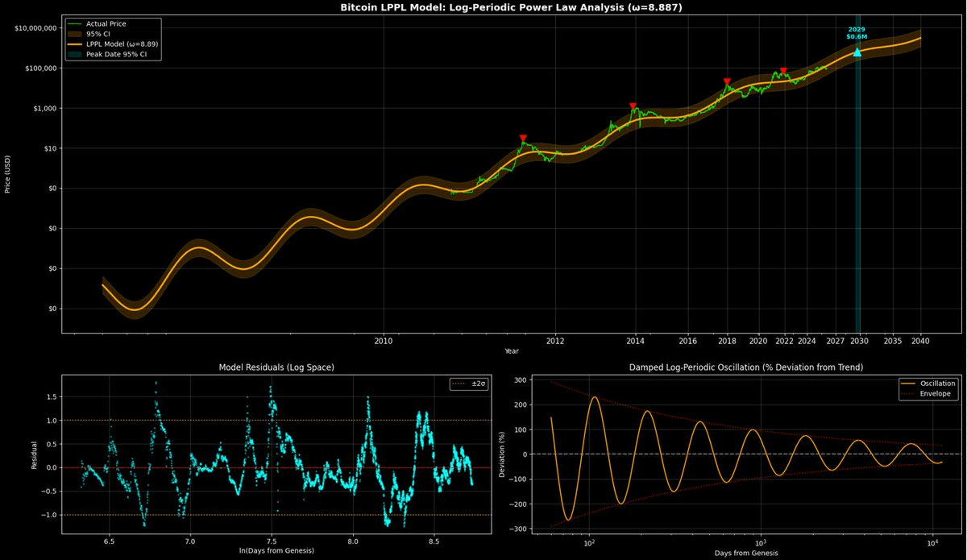Click the Year x-axis label

coord(512,351)
